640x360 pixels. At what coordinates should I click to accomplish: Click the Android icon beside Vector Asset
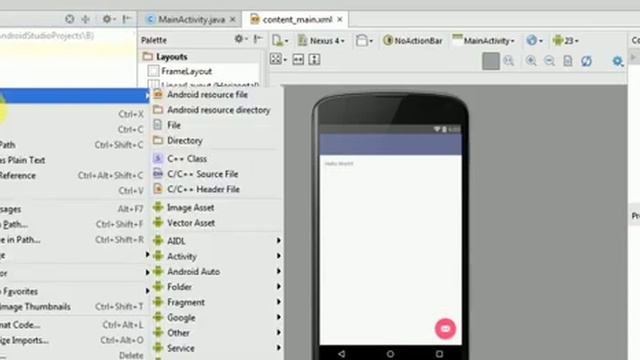point(158,223)
